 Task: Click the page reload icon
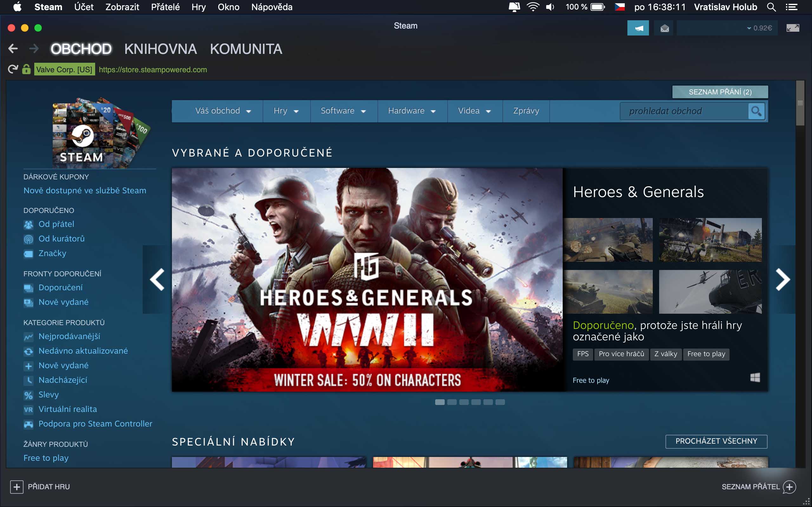[x=12, y=69]
